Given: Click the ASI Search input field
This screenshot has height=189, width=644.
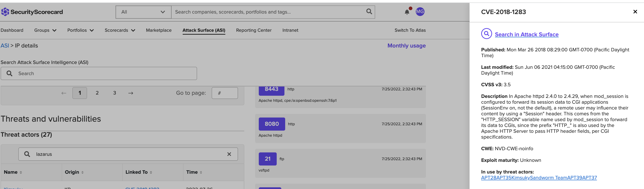Looking at the screenshot, I should tap(99, 73).
